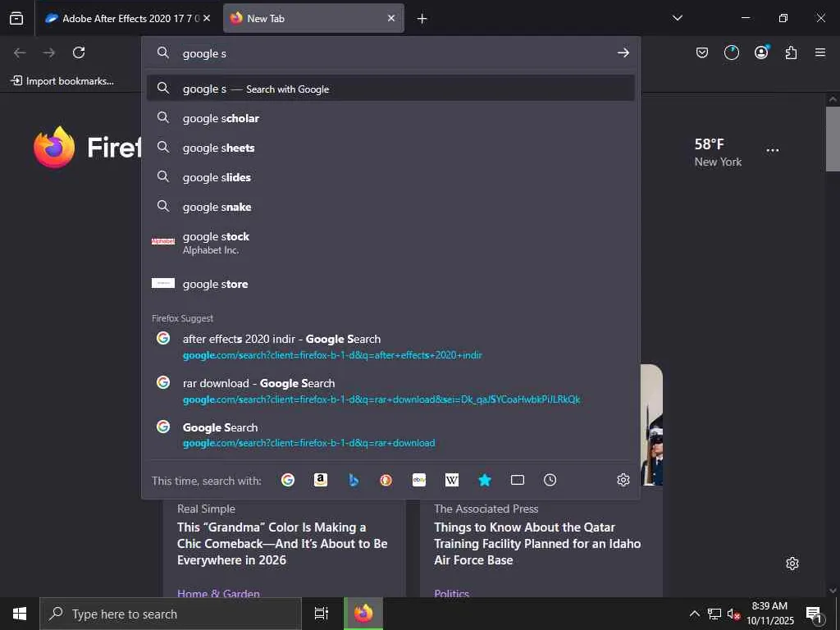840x630 pixels.
Task: Open Task View on the taskbar
Action: pos(322,614)
